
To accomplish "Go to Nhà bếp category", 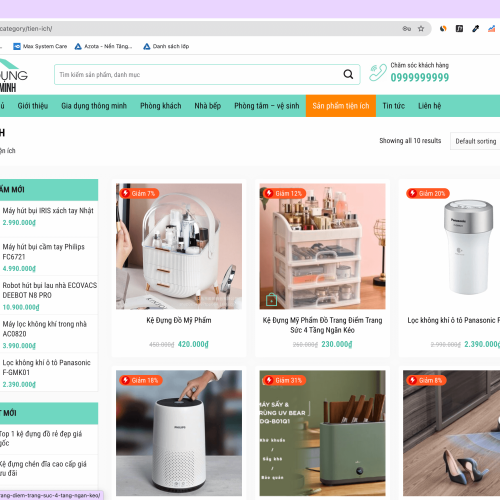I will (x=208, y=106).
